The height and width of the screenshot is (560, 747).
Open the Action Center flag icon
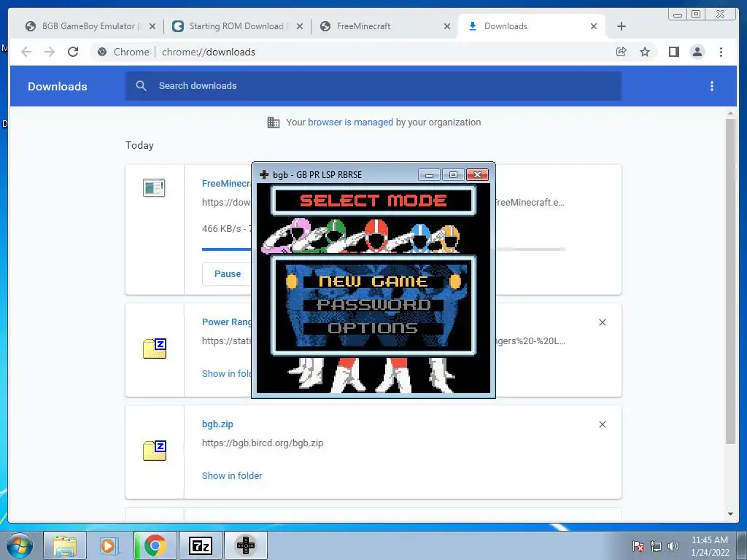click(638, 546)
